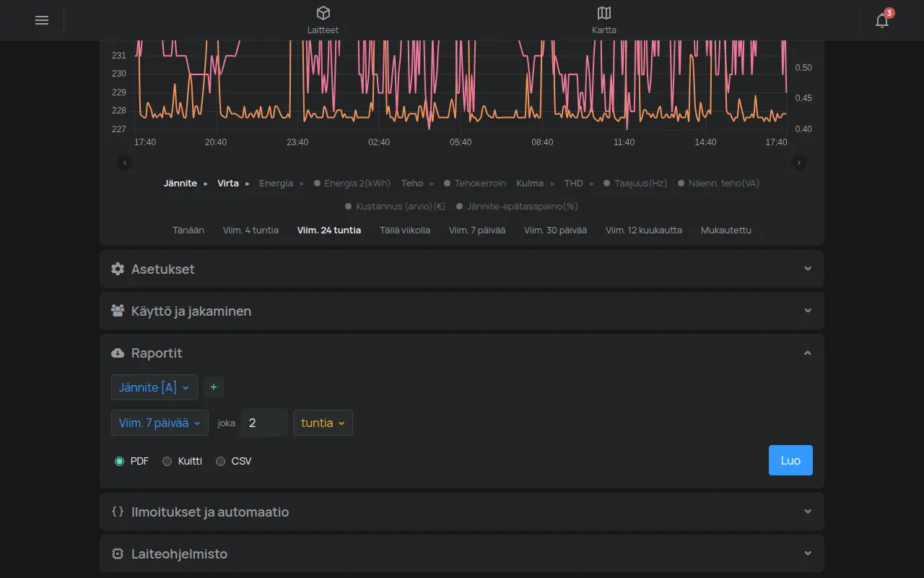Expand Käyttö ja jakaminen section chevron
The height and width of the screenshot is (578, 924).
808,311
